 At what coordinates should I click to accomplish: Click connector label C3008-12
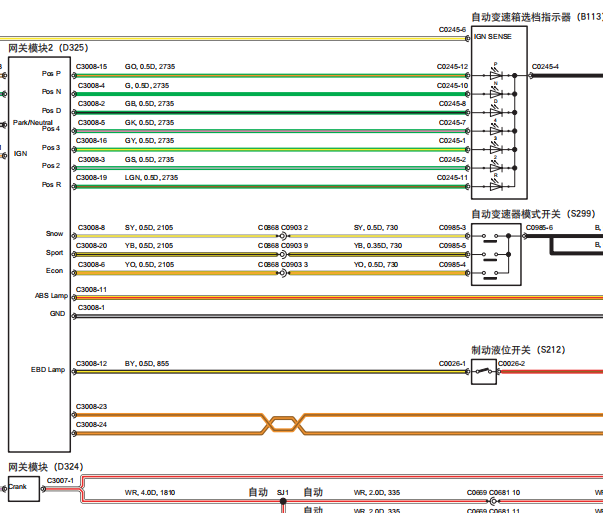(x=92, y=363)
